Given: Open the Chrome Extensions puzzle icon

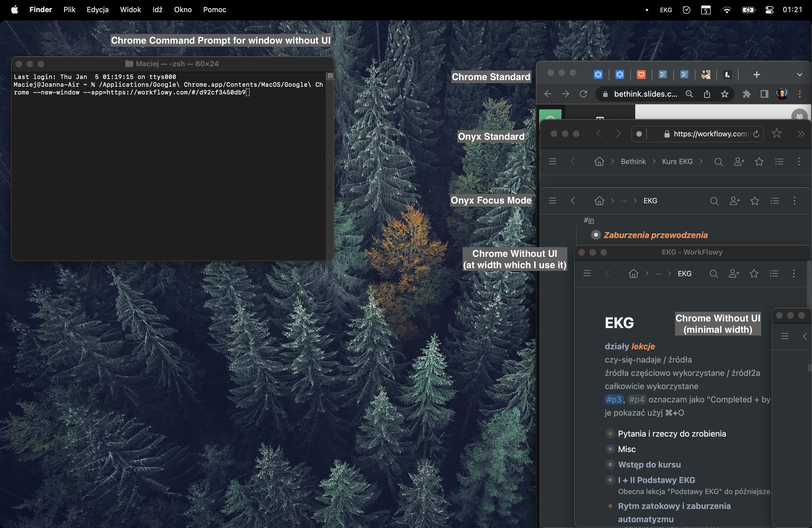Looking at the screenshot, I should pos(746,94).
